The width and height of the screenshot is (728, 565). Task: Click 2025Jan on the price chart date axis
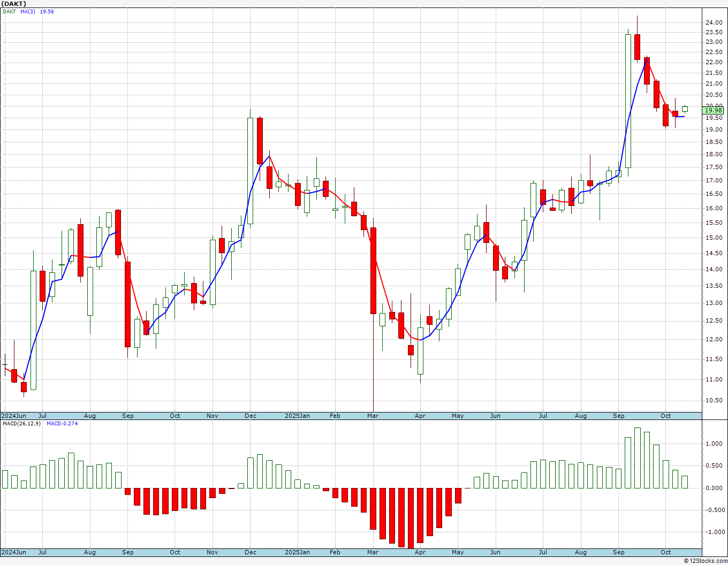click(297, 416)
